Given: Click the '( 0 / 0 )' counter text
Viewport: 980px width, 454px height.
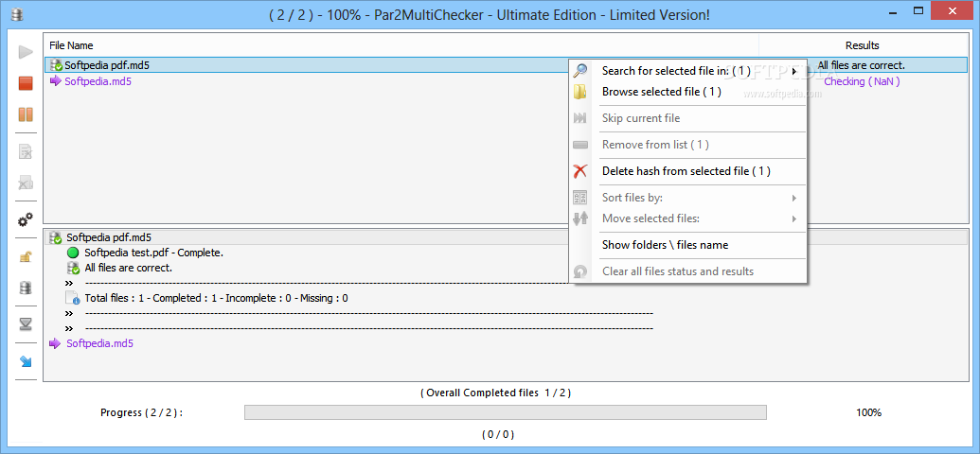Looking at the screenshot, I should click(498, 434).
